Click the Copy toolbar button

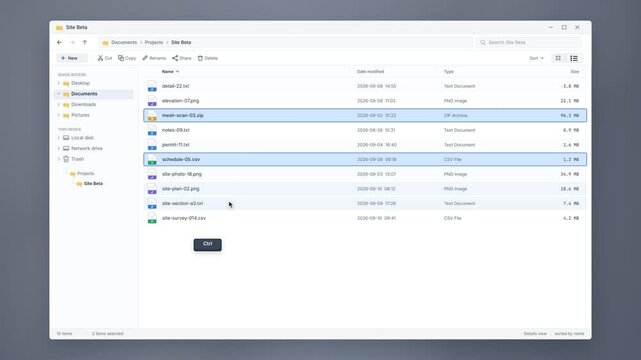(x=127, y=58)
